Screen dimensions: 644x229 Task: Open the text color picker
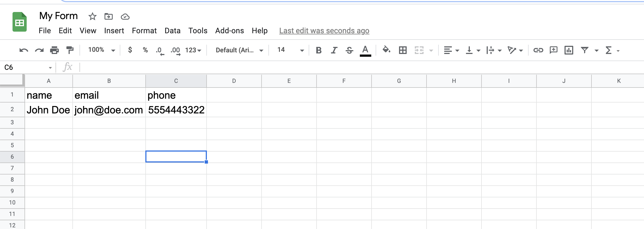[365, 51]
